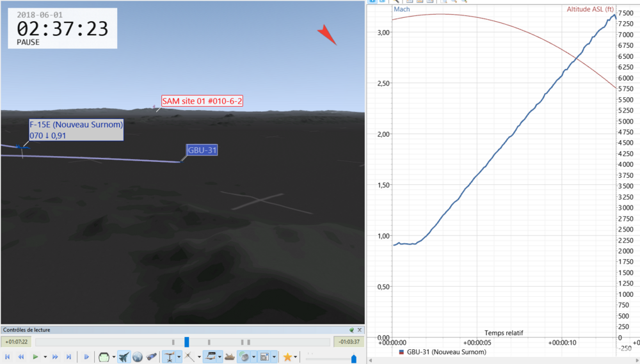Adjust the blue slider at toolbar right
This screenshot has height=364, width=640.
tap(354, 359)
